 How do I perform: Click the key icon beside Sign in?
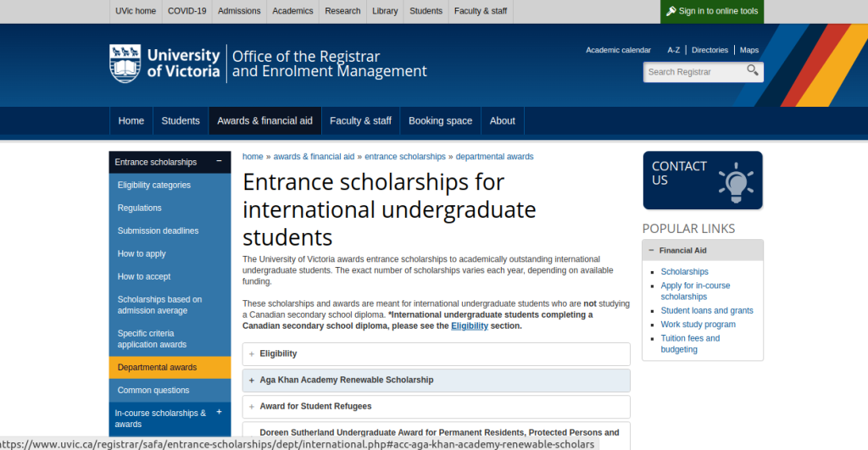point(671,11)
